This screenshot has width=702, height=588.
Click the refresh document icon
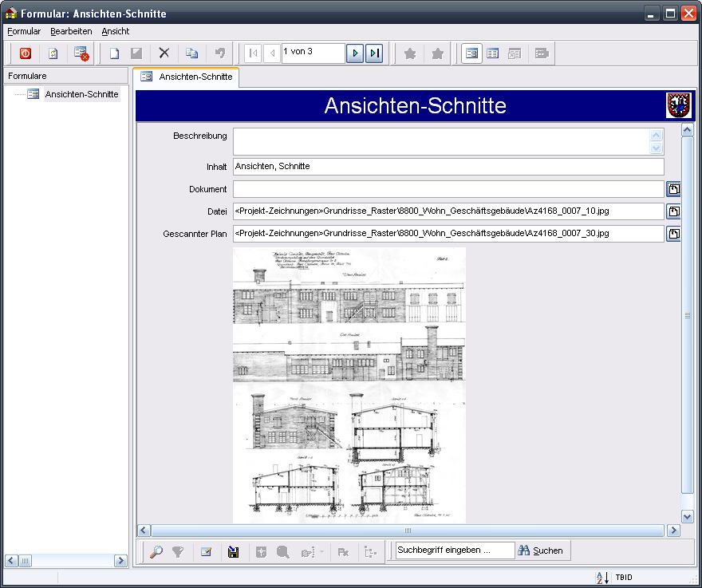[x=53, y=53]
